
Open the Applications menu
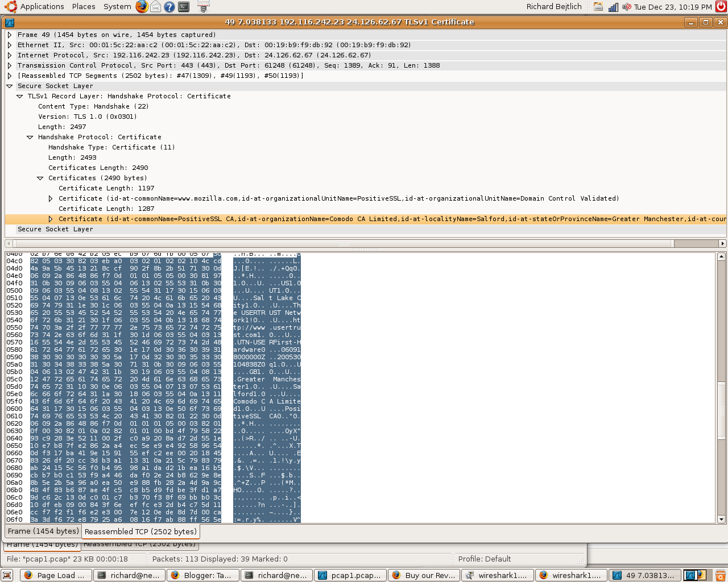42,7
